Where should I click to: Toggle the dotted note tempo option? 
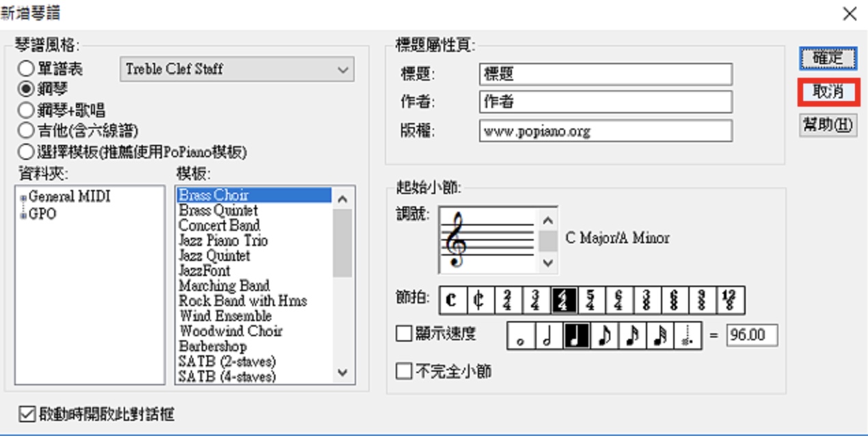[x=688, y=335]
